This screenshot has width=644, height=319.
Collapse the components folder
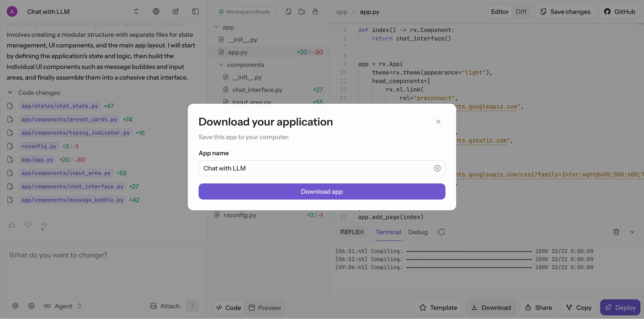(x=221, y=65)
